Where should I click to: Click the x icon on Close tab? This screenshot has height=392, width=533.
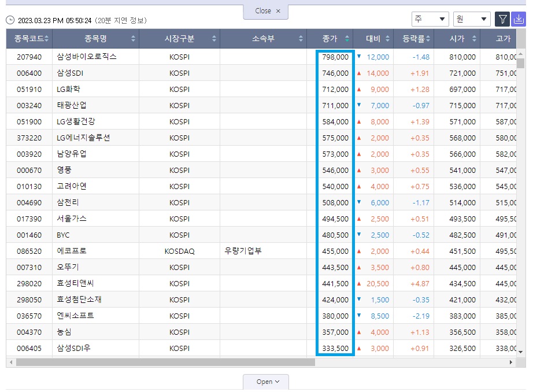(278, 11)
